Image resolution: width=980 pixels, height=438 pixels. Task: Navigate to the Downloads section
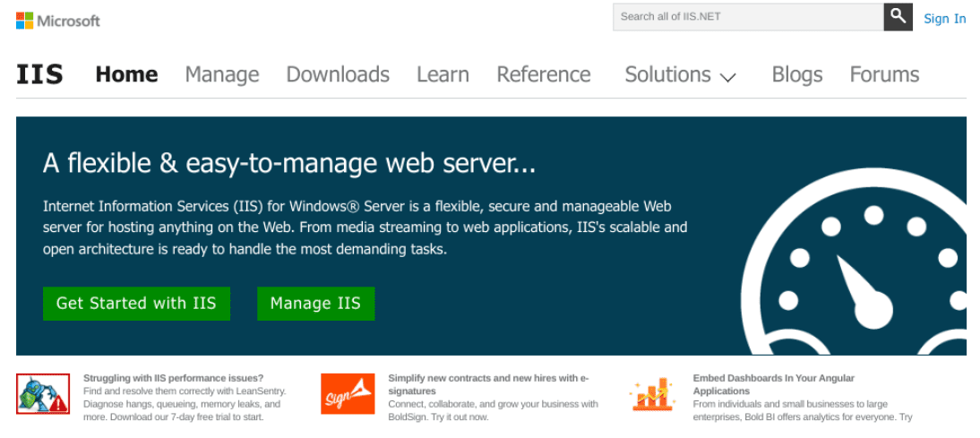pyautogui.click(x=338, y=74)
